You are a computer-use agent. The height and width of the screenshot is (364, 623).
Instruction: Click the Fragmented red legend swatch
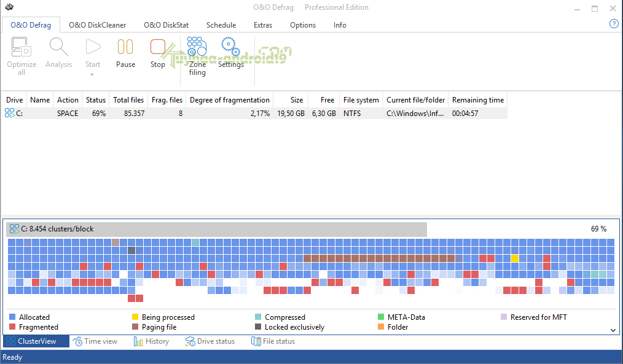(12, 327)
